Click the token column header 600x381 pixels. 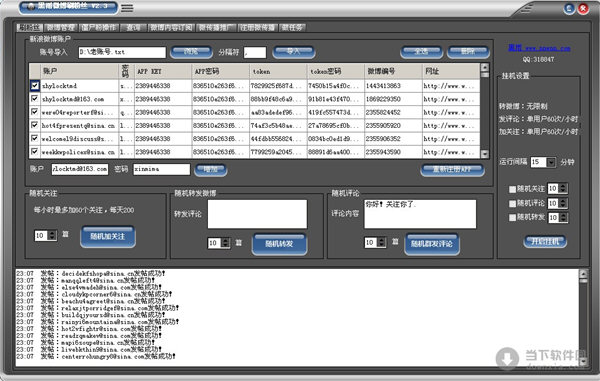pos(278,71)
